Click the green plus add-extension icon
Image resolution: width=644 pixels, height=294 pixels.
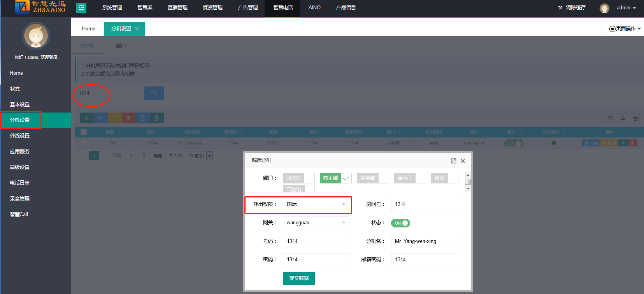(86, 118)
